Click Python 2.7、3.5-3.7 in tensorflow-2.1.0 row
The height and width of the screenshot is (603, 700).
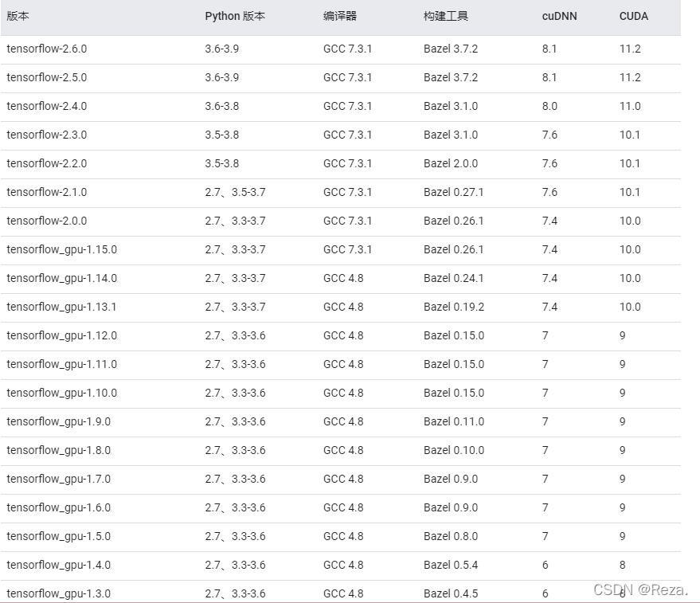(x=235, y=192)
